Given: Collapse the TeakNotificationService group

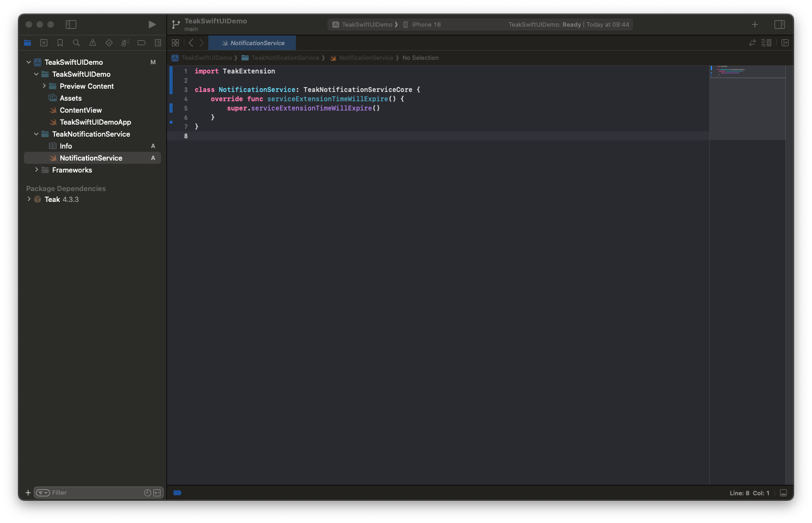Looking at the screenshot, I should 36,134.
